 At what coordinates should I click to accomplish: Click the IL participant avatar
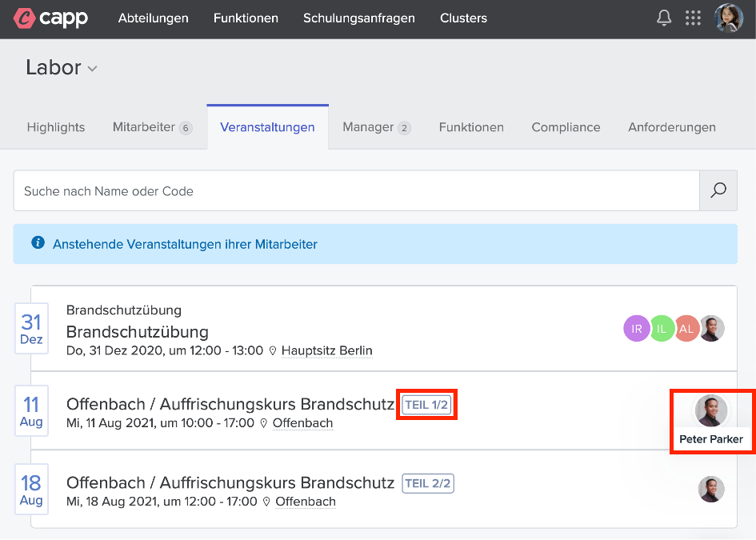pyautogui.click(x=662, y=328)
